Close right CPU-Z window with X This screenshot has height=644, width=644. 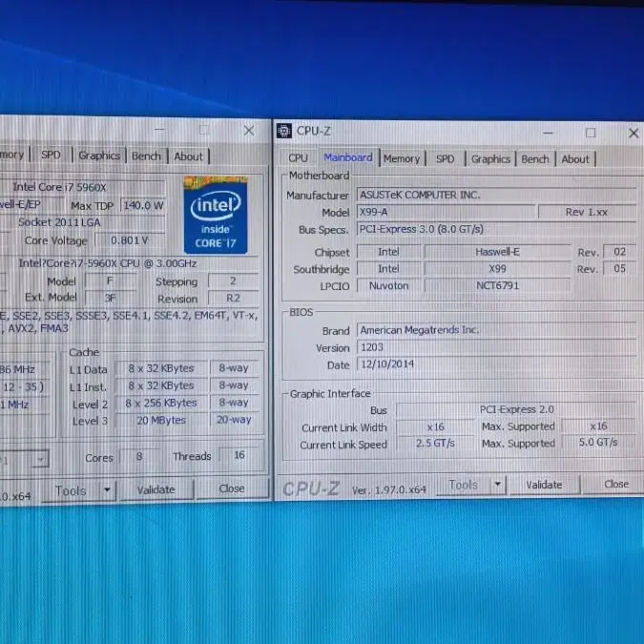[634, 133]
